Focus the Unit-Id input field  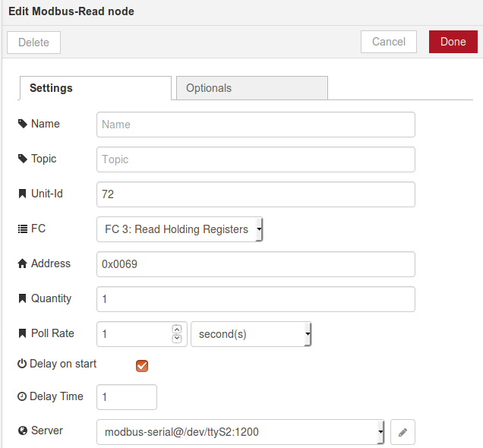click(x=255, y=194)
